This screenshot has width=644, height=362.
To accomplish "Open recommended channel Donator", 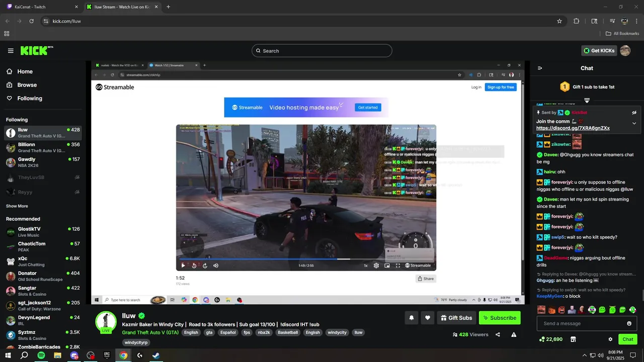I will 43,276.
